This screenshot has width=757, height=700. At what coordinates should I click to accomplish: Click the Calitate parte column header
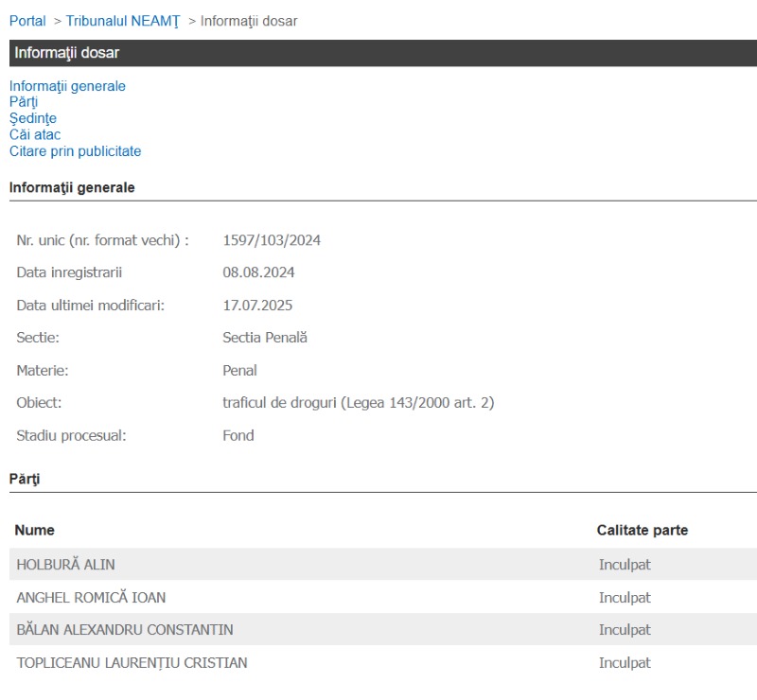(x=643, y=531)
